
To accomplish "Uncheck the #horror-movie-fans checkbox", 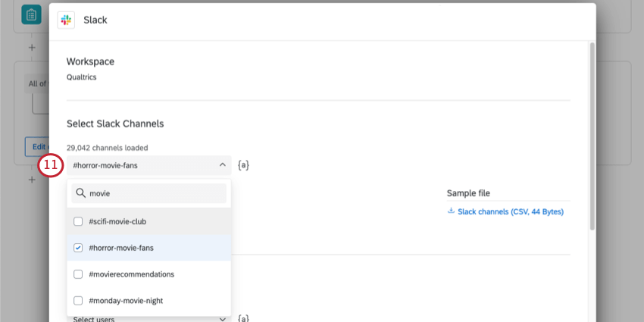I will click(78, 248).
